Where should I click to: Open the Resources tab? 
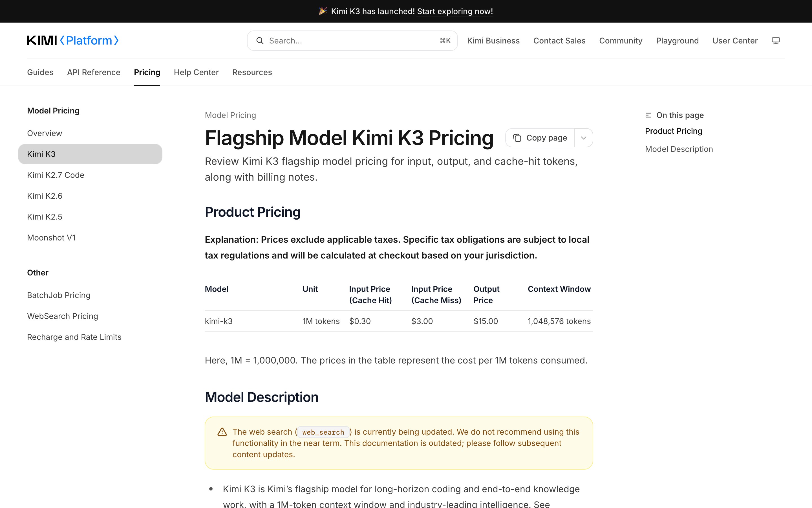(252, 72)
